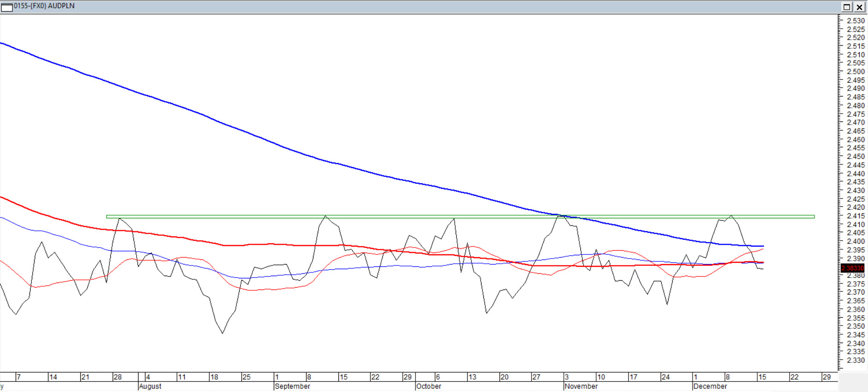Open the chart window system menu icon
This screenshot has height=392, width=868.
click(x=6, y=7)
